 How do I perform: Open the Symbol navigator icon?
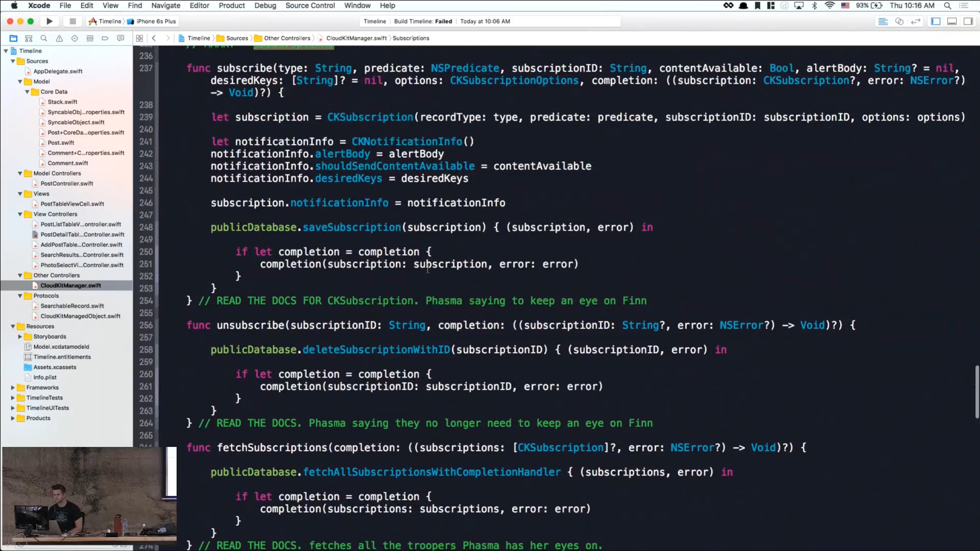click(x=29, y=38)
